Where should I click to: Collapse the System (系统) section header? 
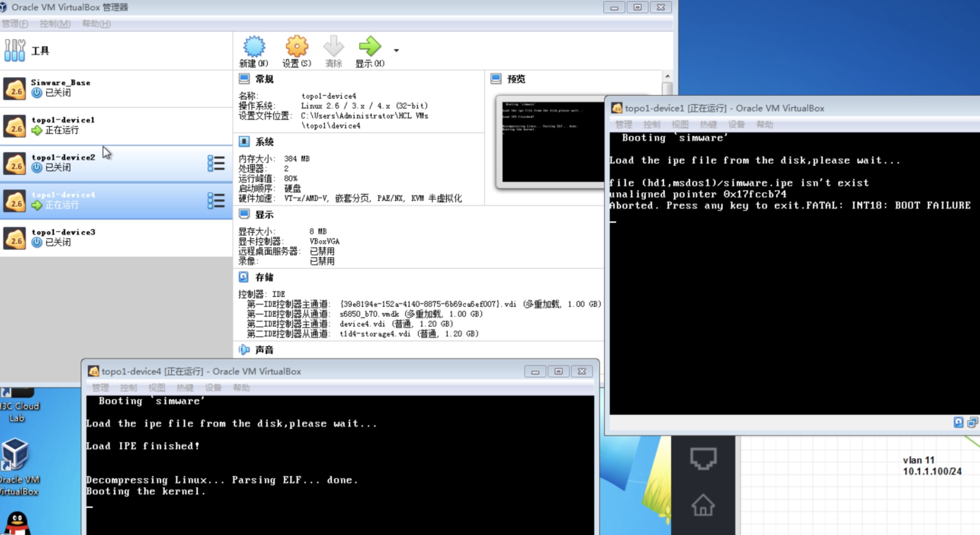pos(264,142)
